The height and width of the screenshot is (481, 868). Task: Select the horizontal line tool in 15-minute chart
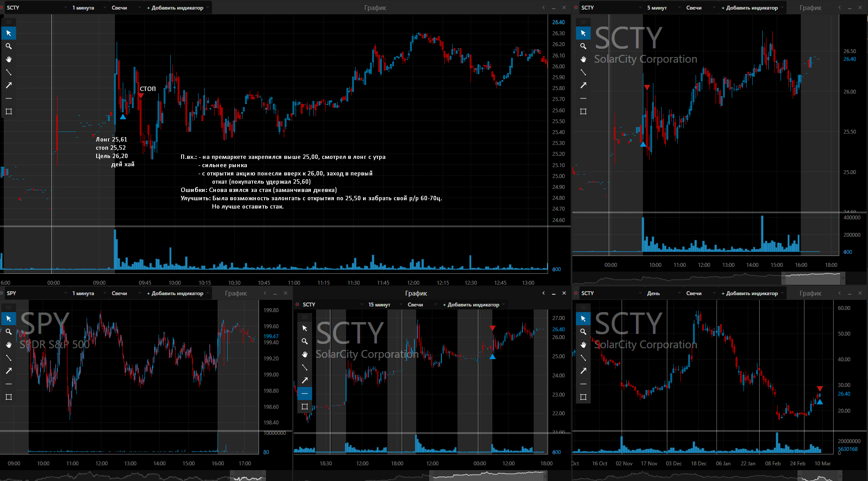pyautogui.click(x=305, y=394)
